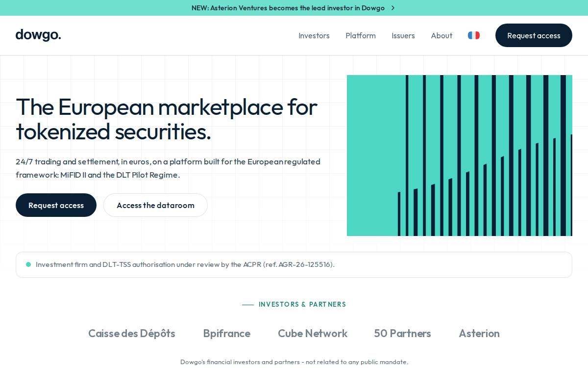Click the Cube Network partner name
588x368 pixels.
point(313,334)
